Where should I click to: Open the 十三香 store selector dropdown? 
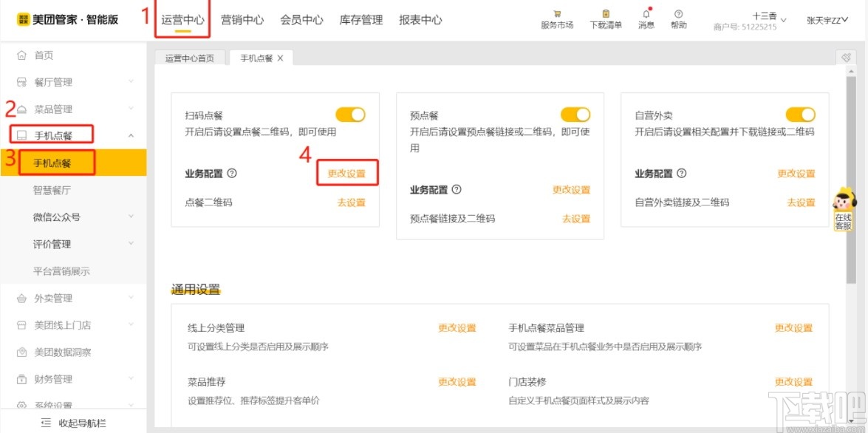tap(769, 16)
